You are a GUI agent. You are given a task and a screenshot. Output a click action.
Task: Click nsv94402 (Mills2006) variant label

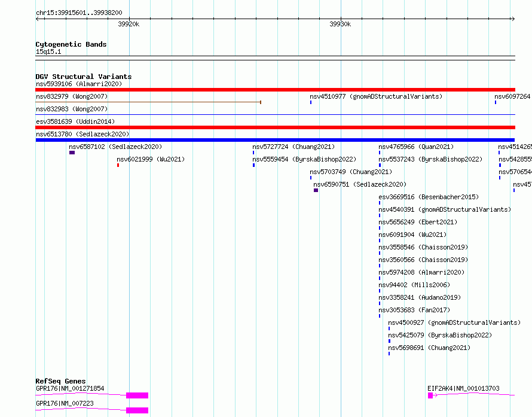pyautogui.click(x=415, y=285)
